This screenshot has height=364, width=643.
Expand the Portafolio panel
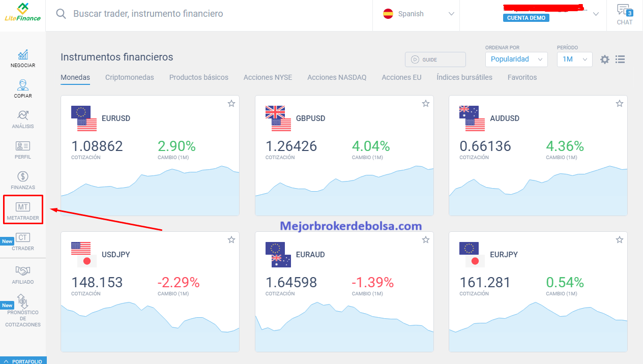(x=23, y=361)
